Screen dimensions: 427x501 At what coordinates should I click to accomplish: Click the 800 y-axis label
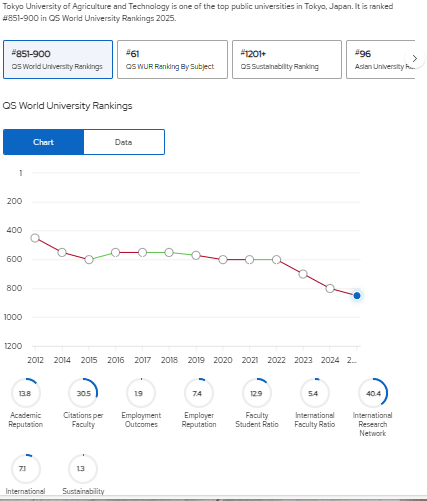[x=14, y=288]
